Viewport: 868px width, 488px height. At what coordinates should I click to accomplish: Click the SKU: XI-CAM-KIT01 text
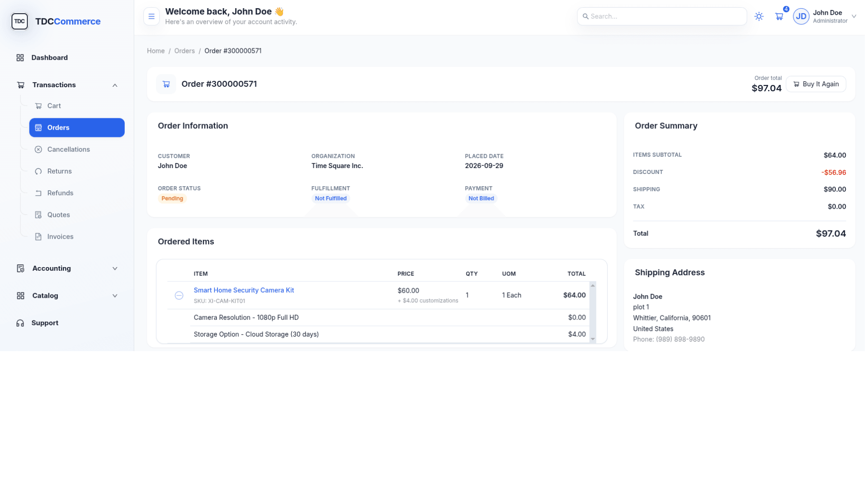click(219, 301)
